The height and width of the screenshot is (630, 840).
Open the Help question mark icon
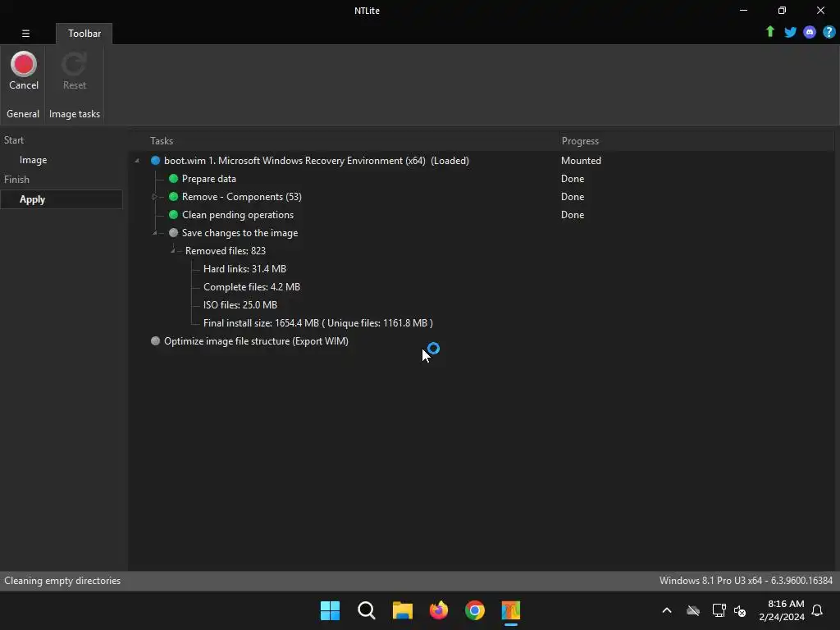829,32
